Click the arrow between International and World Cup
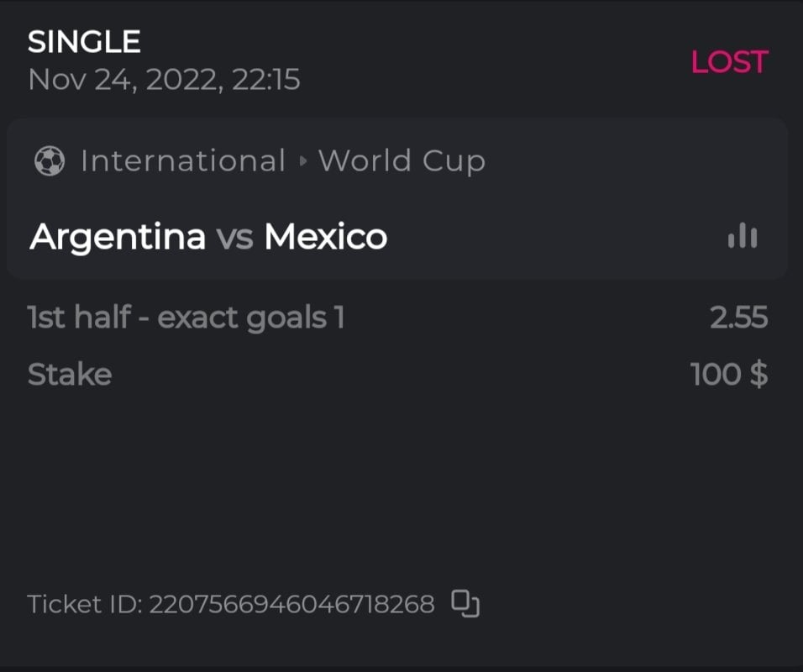This screenshot has width=803, height=672. 303,160
